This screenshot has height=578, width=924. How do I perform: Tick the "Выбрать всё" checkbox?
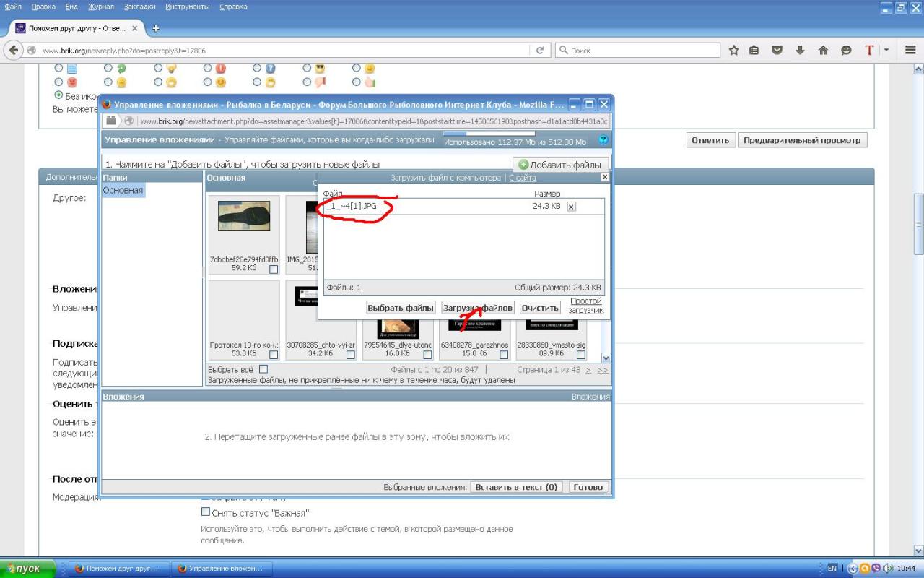[x=263, y=369]
